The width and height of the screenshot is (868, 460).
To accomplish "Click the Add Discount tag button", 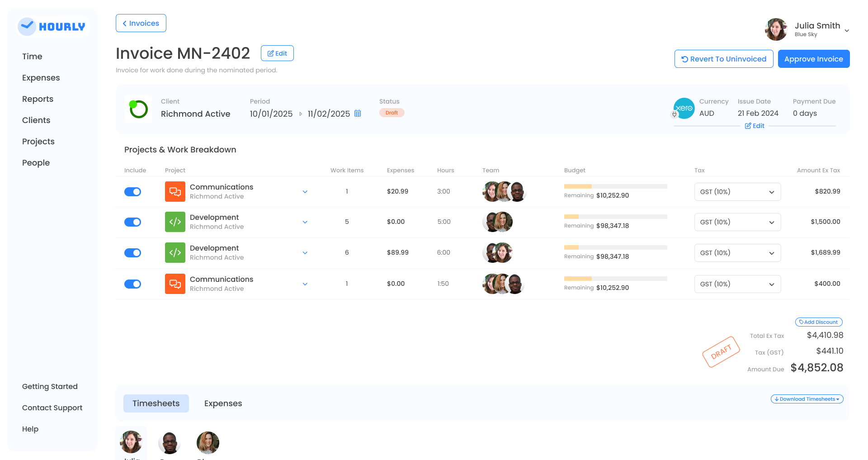I will 819,322.
